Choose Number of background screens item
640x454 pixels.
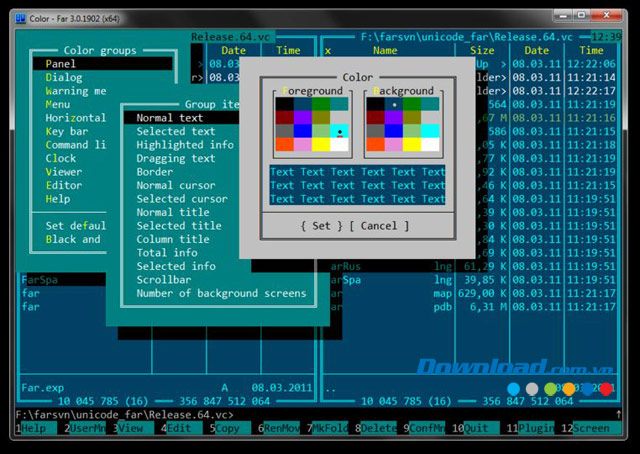pos(221,293)
